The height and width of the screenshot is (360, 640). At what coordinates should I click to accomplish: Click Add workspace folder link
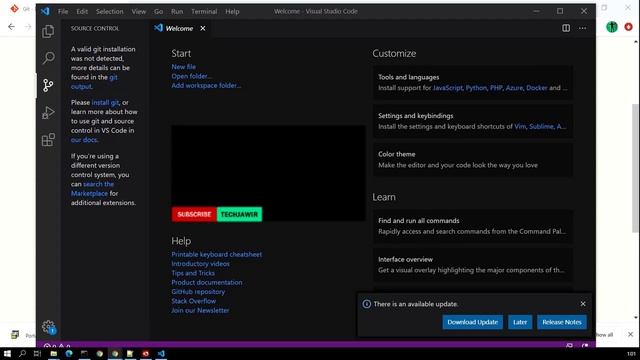tap(206, 85)
